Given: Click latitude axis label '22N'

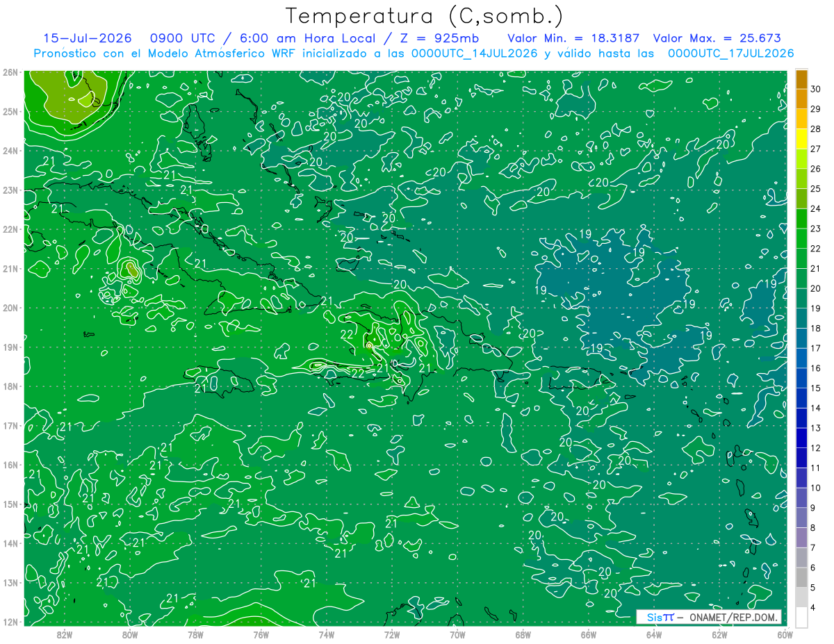Looking at the screenshot, I should [10, 229].
